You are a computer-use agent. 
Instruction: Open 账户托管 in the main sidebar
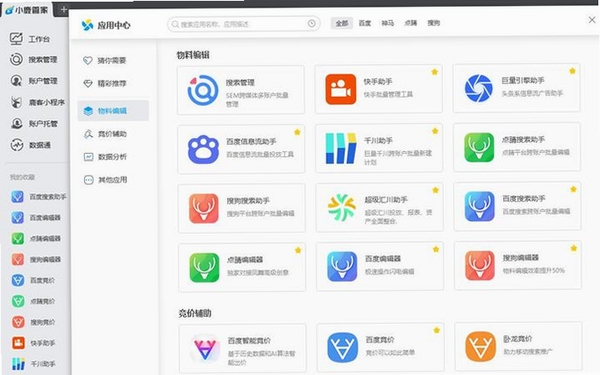(x=34, y=124)
